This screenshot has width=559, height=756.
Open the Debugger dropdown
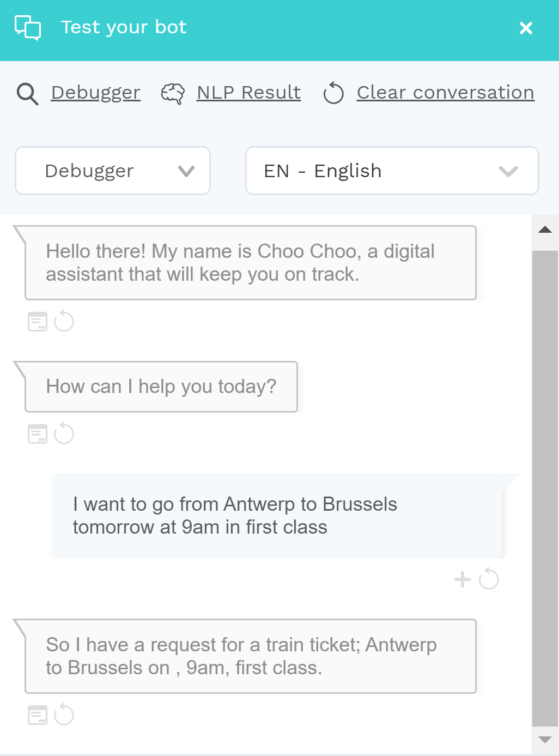[113, 171]
